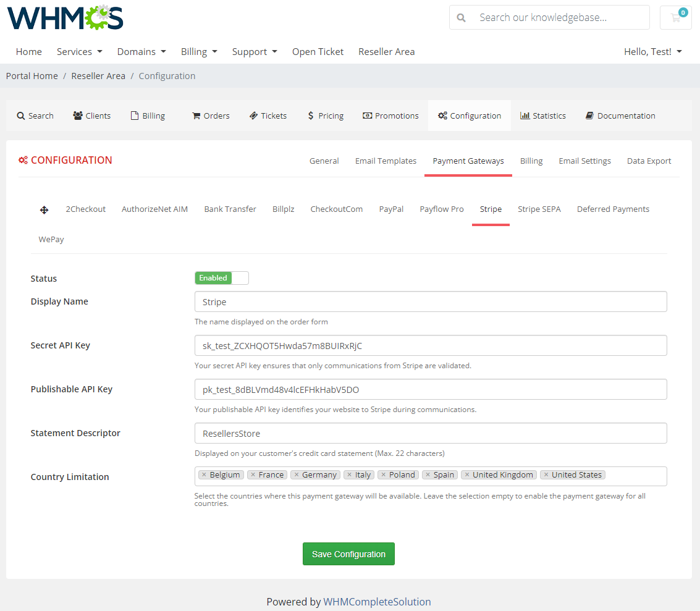Open the Hello, Test! account dropdown
This screenshot has width=700, height=611.
(652, 51)
